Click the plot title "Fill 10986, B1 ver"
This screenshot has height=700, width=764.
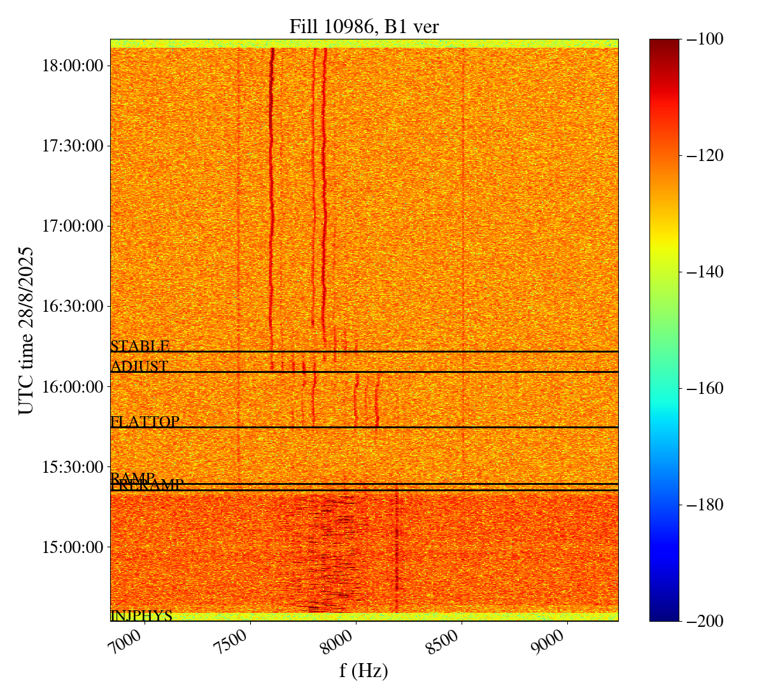[364, 26]
